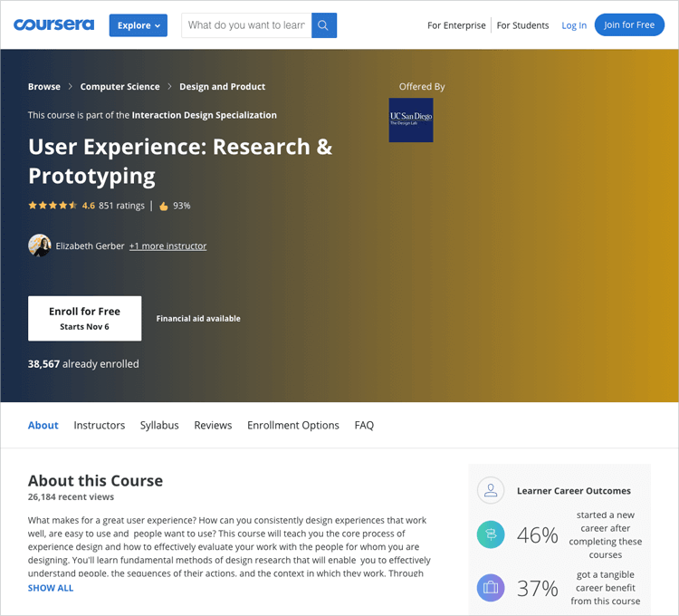The height and width of the screenshot is (616, 679).
Task: Click the 26,184 recent views text
Action: pos(71,496)
